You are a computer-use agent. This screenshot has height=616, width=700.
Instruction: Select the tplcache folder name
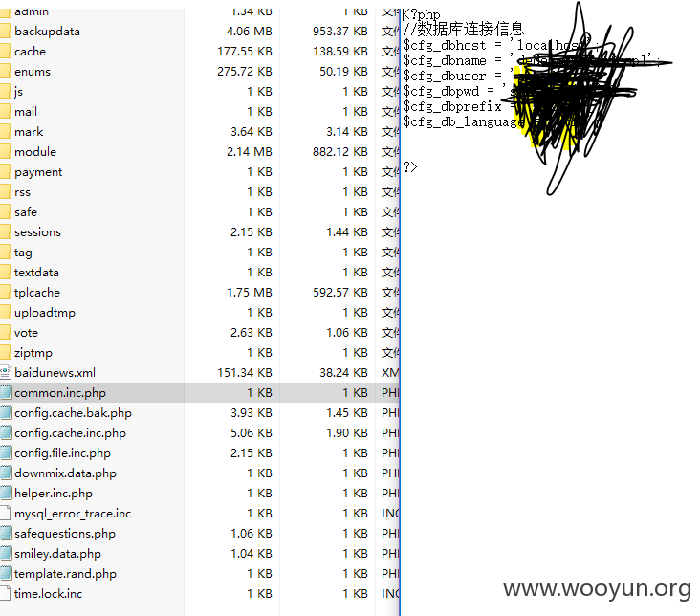coord(37,293)
